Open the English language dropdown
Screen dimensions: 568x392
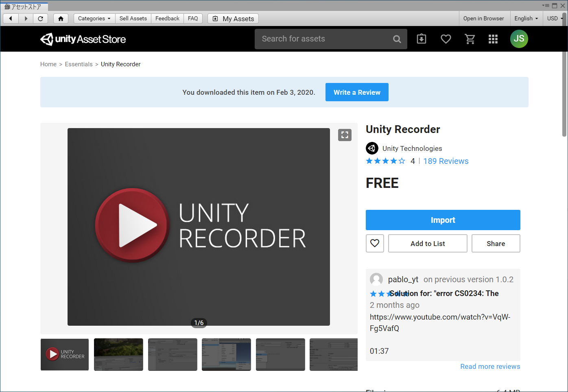tap(526, 18)
